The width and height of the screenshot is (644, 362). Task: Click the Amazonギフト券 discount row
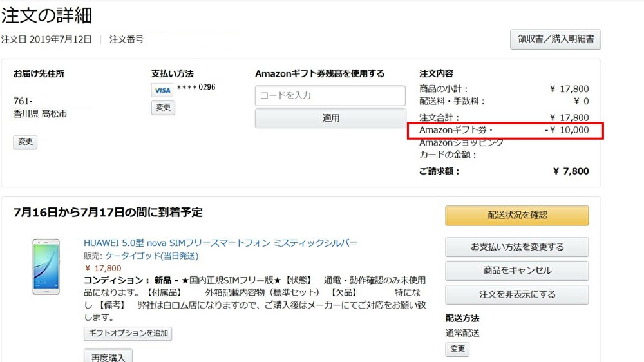505,131
